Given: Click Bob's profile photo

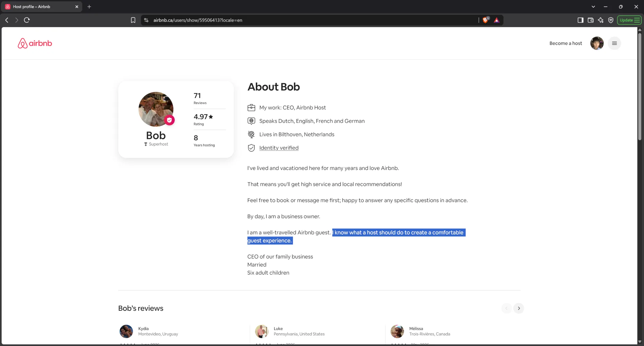Looking at the screenshot, I should [x=156, y=109].
